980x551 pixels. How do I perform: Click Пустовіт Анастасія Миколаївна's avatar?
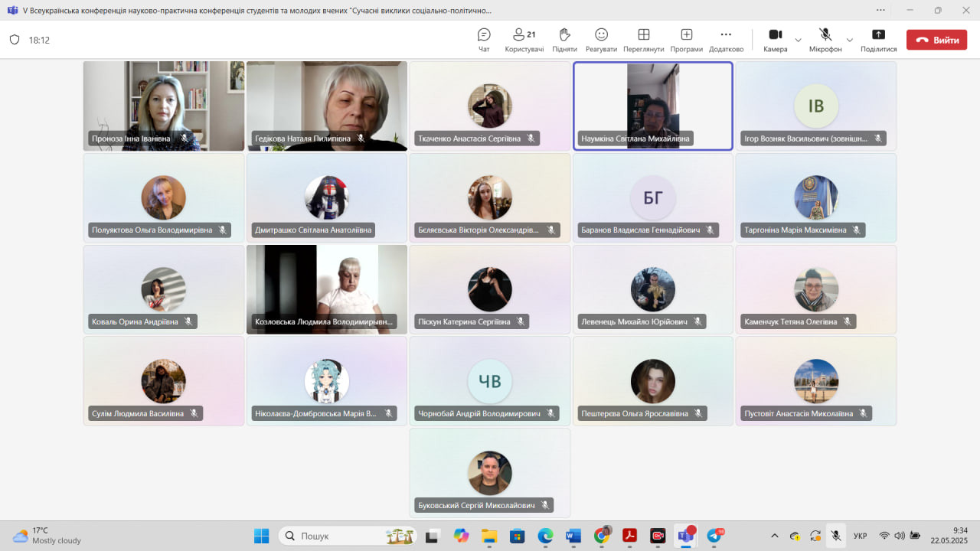pos(816,381)
